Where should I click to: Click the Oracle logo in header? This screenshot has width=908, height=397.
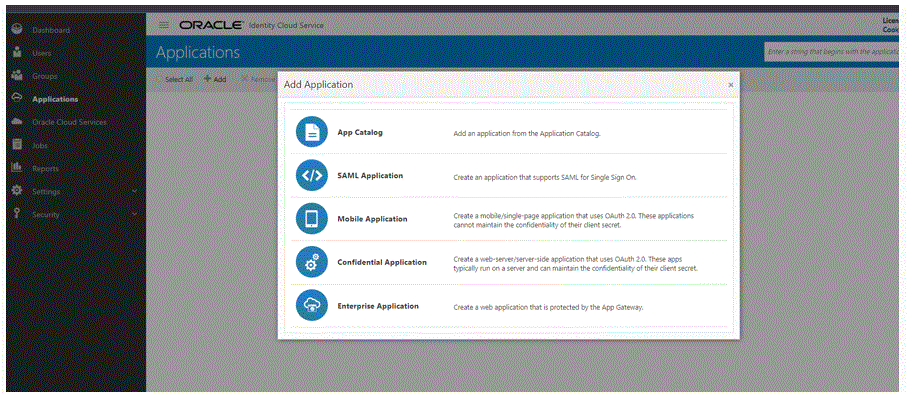pyautogui.click(x=211, y=25)
